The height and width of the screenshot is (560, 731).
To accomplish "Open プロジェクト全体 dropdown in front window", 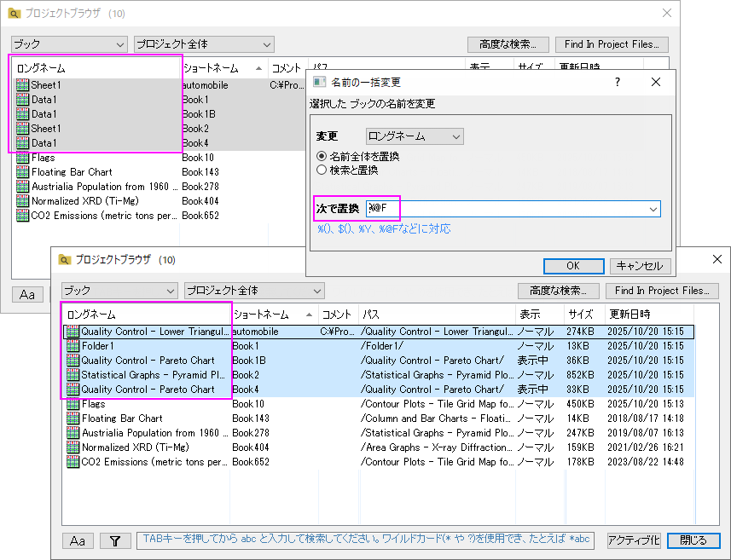I will 254,291.
